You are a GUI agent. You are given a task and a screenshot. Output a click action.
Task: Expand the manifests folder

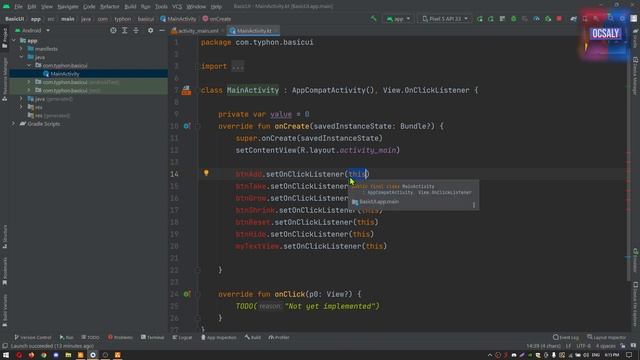[x=21, y=49]
